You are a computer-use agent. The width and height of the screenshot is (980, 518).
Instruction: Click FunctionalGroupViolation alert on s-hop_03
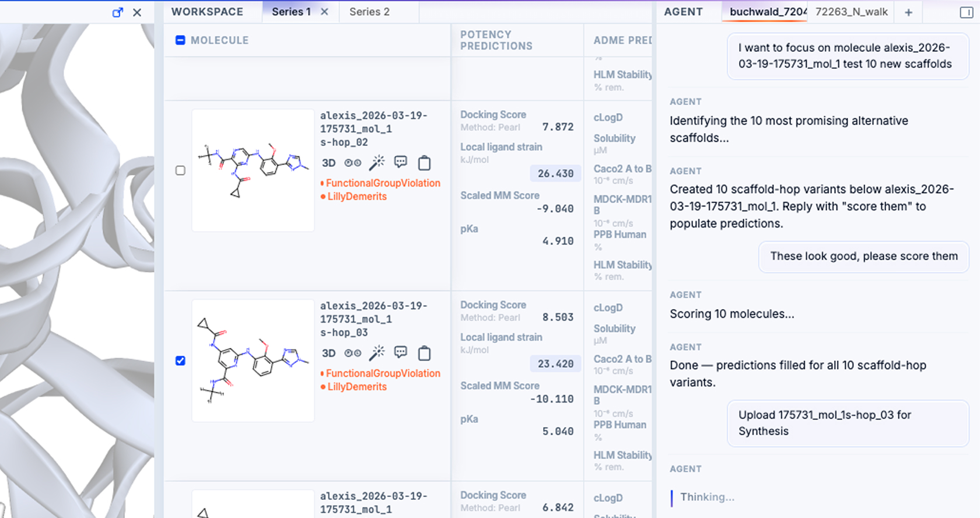380,373
